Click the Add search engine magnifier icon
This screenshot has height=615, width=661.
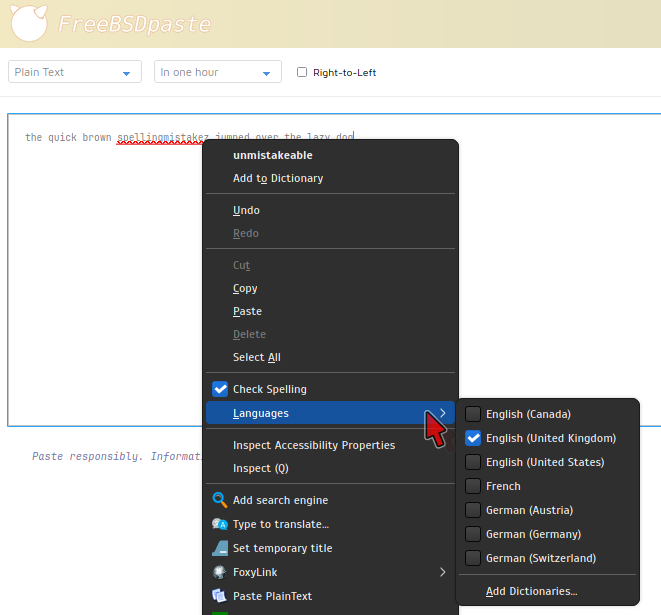[x=220, y=500]
